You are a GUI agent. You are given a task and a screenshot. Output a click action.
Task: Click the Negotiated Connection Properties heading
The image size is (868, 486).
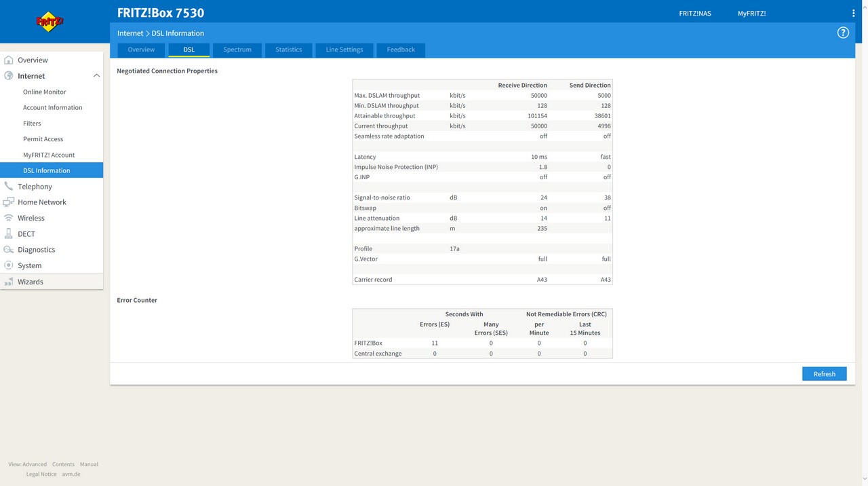[x=167, y=71]
